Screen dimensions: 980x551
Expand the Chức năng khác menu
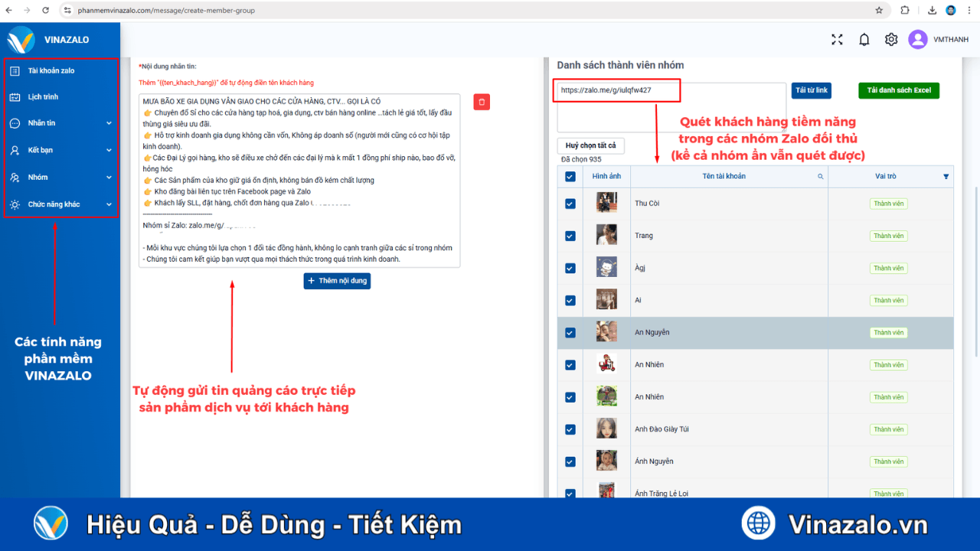[x=109, y=204]
